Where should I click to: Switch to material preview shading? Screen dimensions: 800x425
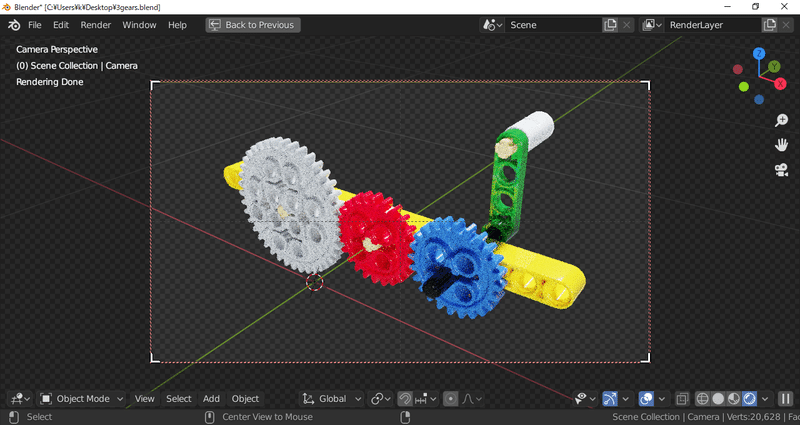734,399
